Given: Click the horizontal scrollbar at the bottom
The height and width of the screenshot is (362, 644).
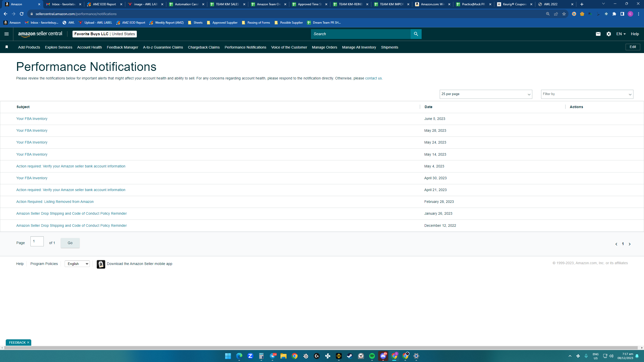Looking at the screenshot, I should (321, 348).
